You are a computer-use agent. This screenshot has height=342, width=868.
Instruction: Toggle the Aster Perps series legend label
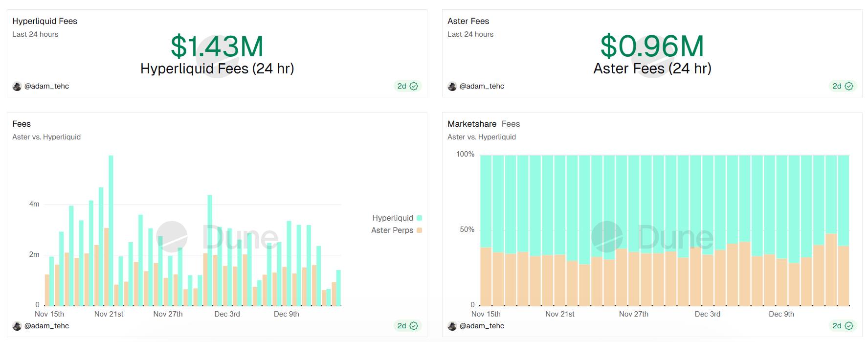(392, 230)
